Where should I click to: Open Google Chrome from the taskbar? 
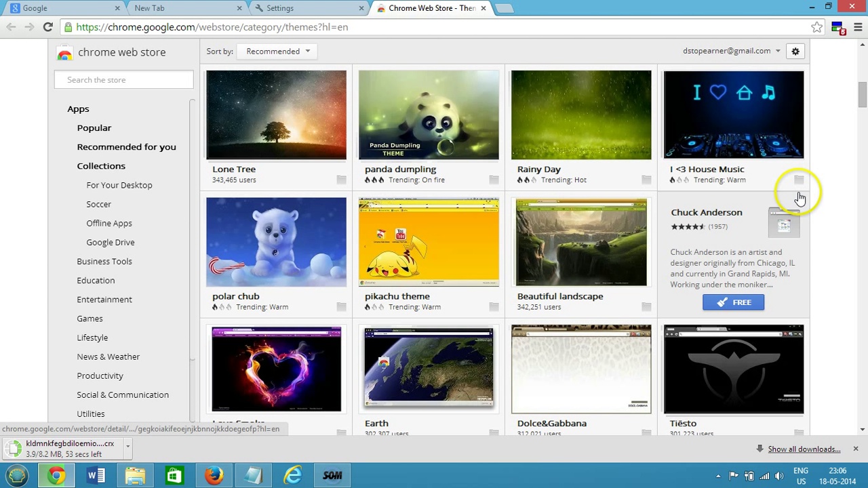[x=56, y=475]
